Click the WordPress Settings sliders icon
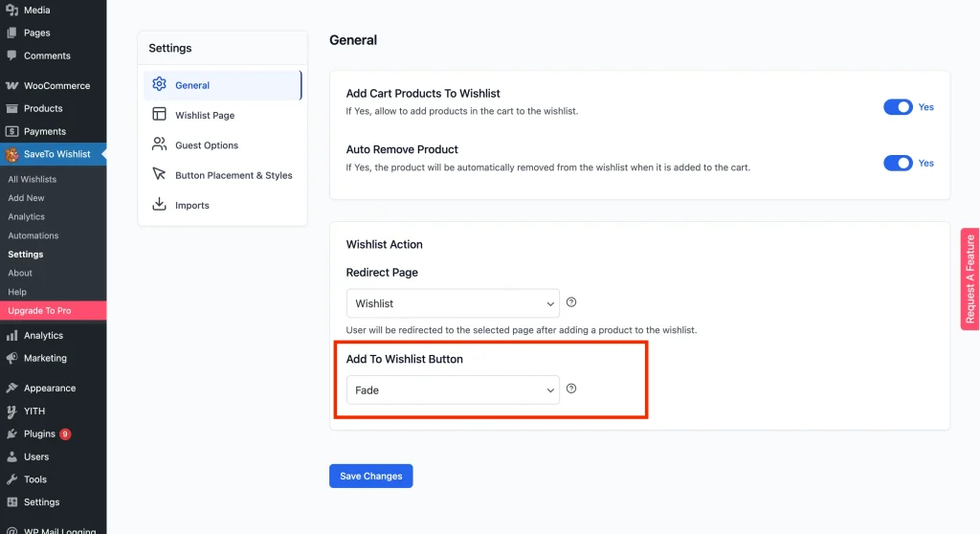The image size is (980, 534). point(11,502)
